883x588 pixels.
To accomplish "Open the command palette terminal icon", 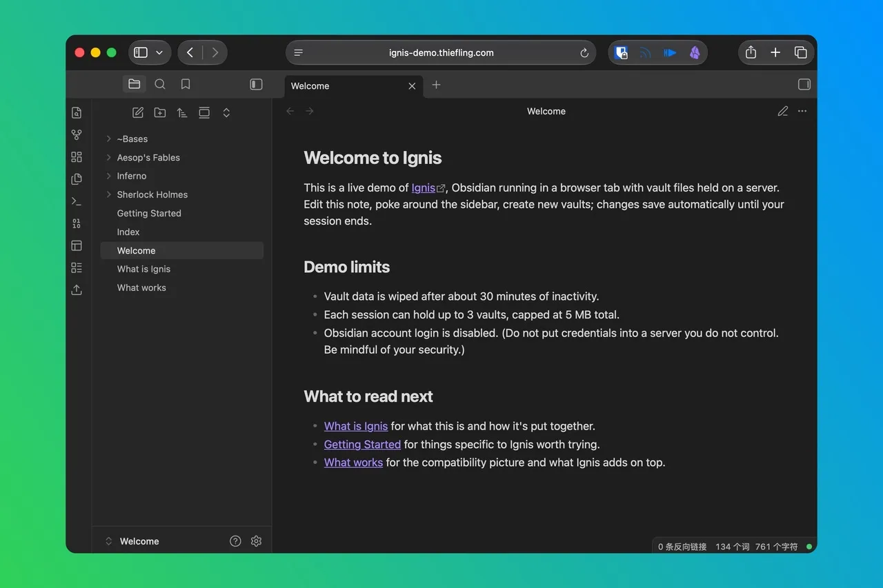I will pos(77,201).
